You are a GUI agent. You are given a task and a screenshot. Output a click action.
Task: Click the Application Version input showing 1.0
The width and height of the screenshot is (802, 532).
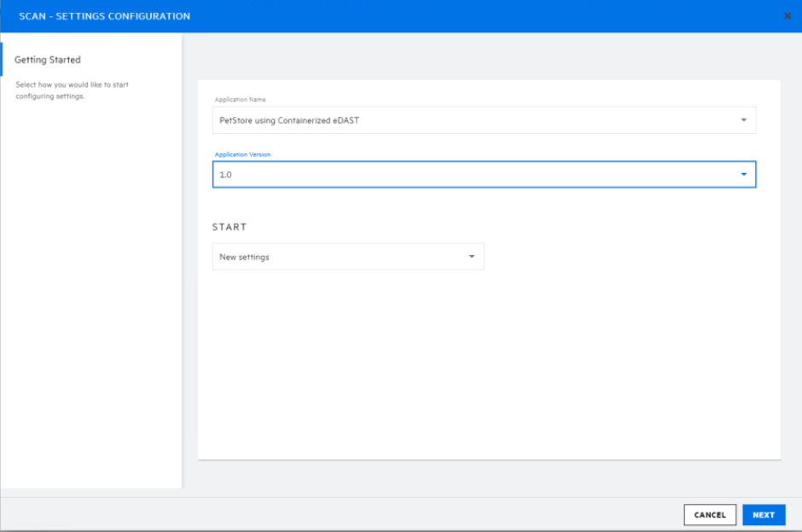[427, 174]
